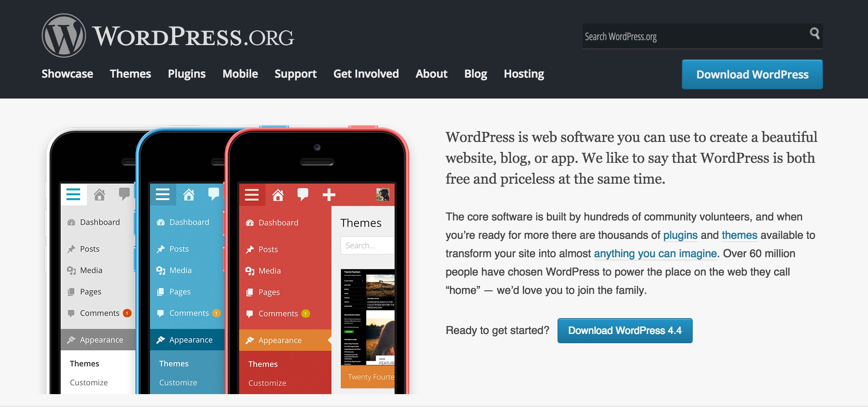Click the Search WordPress.org input field

[695, 36]
